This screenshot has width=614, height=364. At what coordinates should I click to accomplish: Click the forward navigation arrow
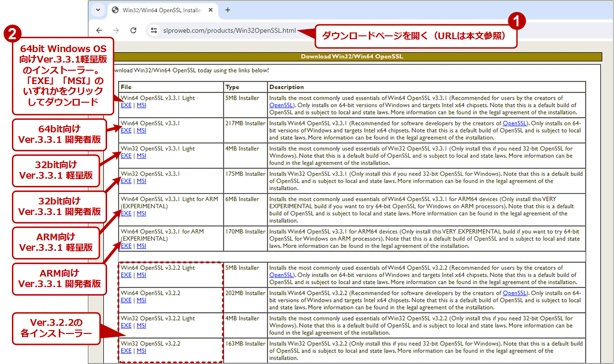point(116,30)
